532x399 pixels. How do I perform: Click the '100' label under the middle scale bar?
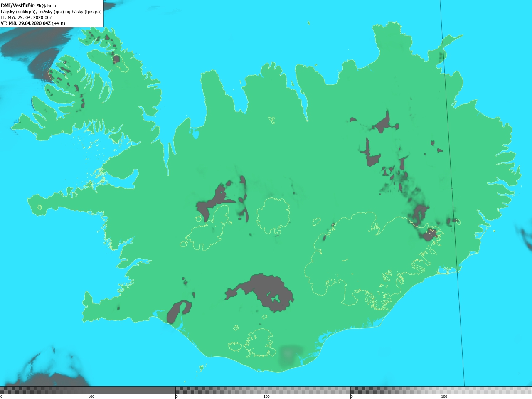(x=266, y=397)
